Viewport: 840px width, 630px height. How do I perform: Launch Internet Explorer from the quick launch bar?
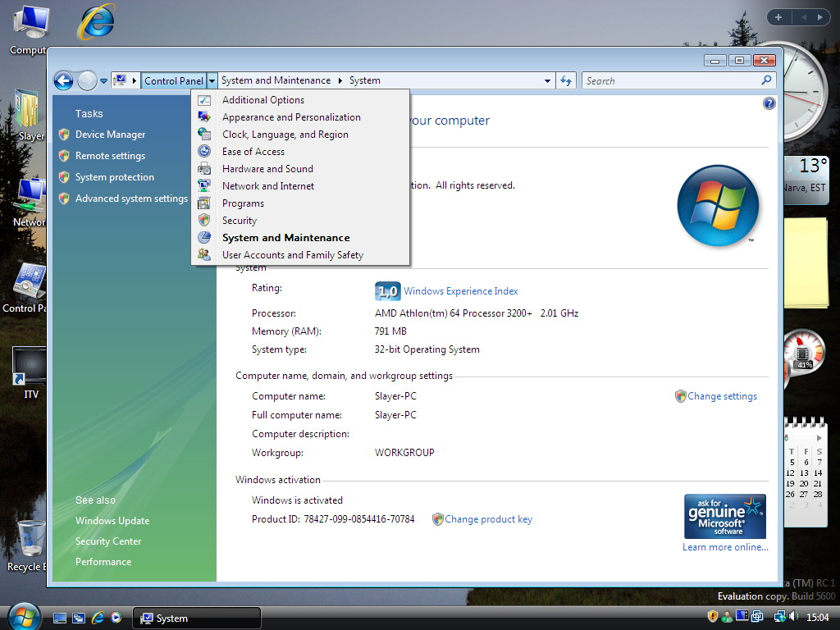(x=98, y=618)
